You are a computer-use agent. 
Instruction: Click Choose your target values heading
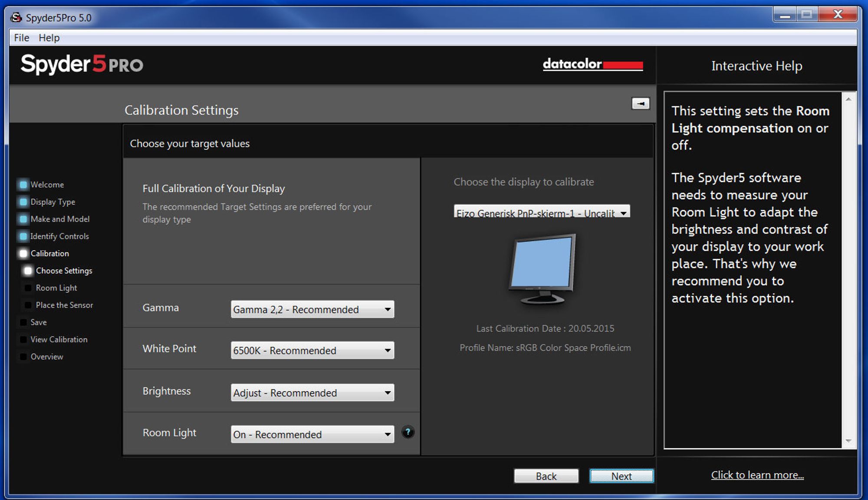190,144
